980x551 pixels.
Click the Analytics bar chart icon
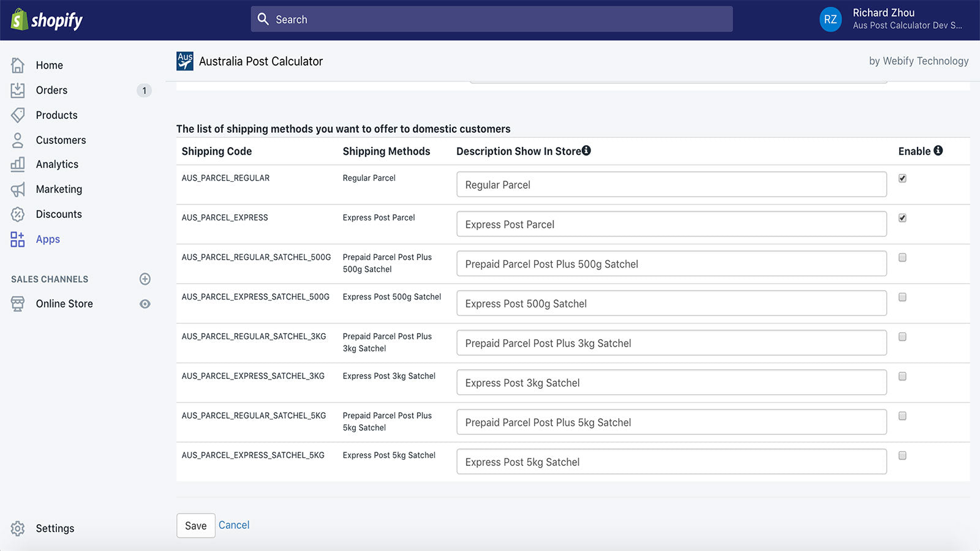point(17,164)
